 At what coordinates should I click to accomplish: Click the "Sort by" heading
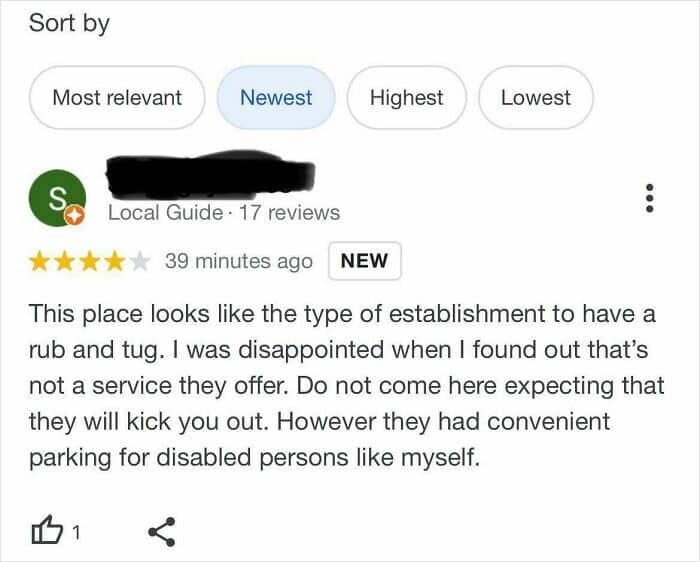click(x=69, y=24)
